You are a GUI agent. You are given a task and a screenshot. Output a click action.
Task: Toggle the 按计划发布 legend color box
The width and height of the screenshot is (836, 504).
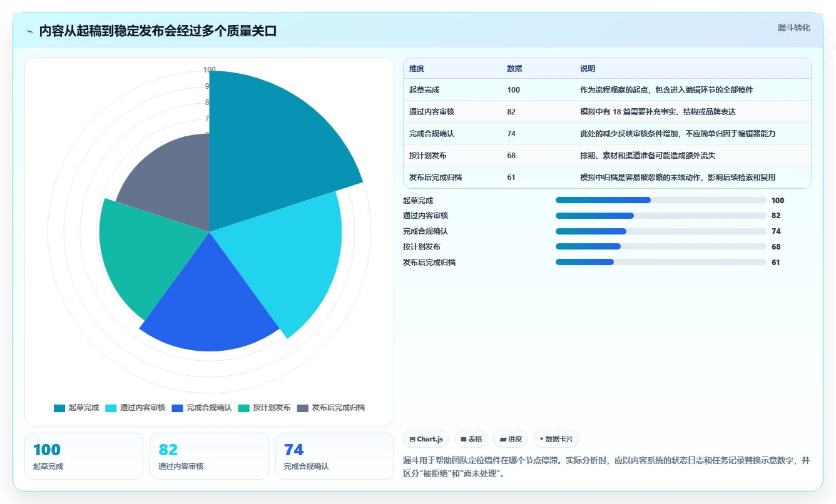(x=243, y=408)
